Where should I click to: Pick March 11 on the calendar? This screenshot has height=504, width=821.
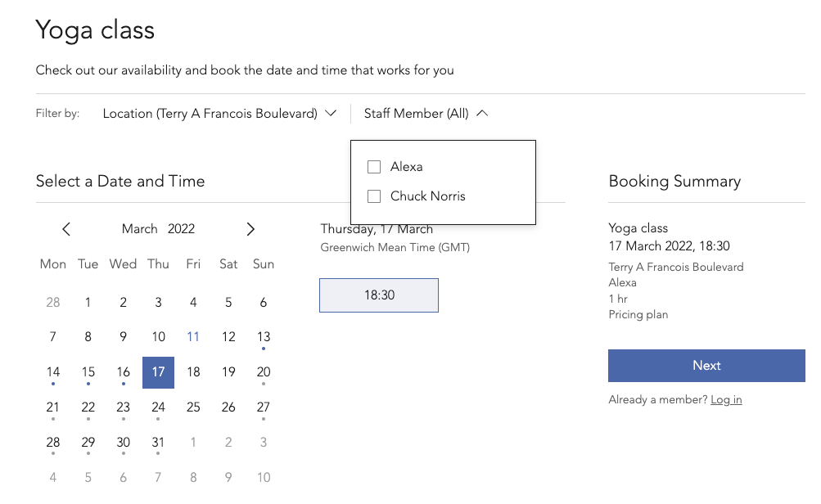point(193,337)
